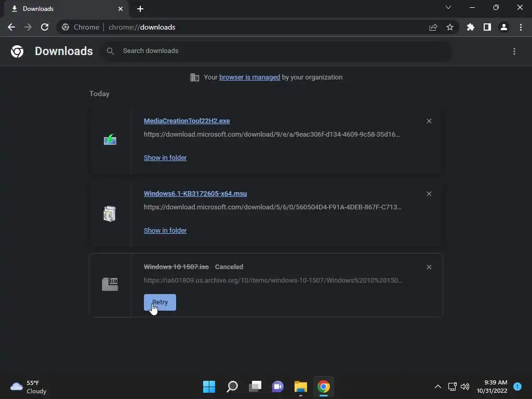Click the volume speaker icon

[465, 387]
